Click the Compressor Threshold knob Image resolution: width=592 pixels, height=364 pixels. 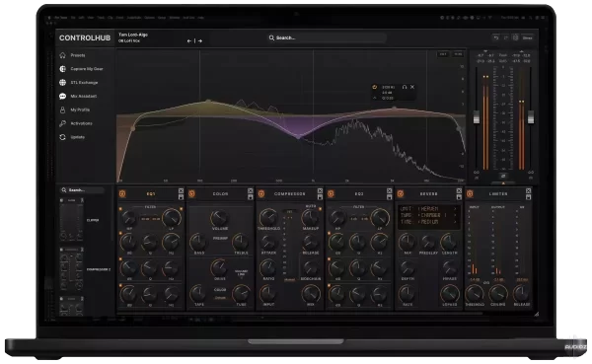click(x=268, y=218)
